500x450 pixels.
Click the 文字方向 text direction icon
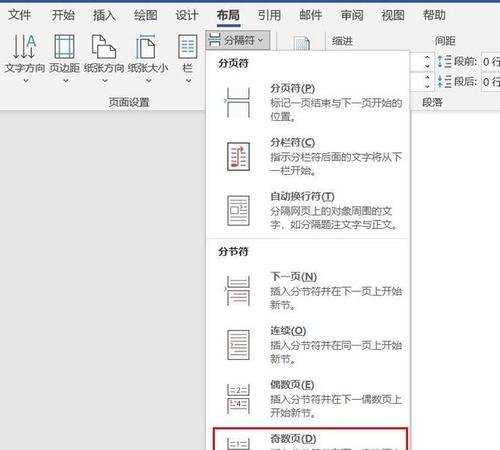click(x=24, y=46)
